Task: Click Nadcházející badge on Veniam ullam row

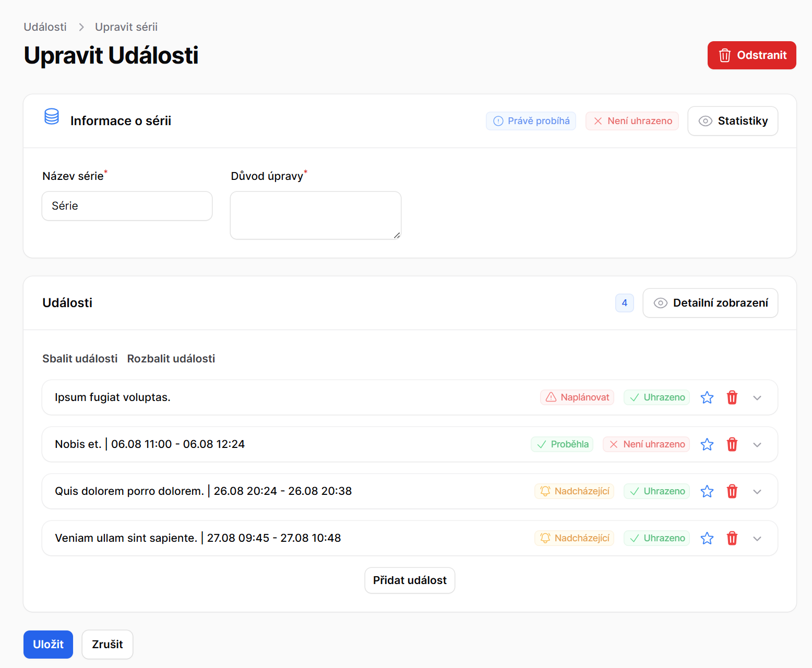Action: click(x=575, y=538)
